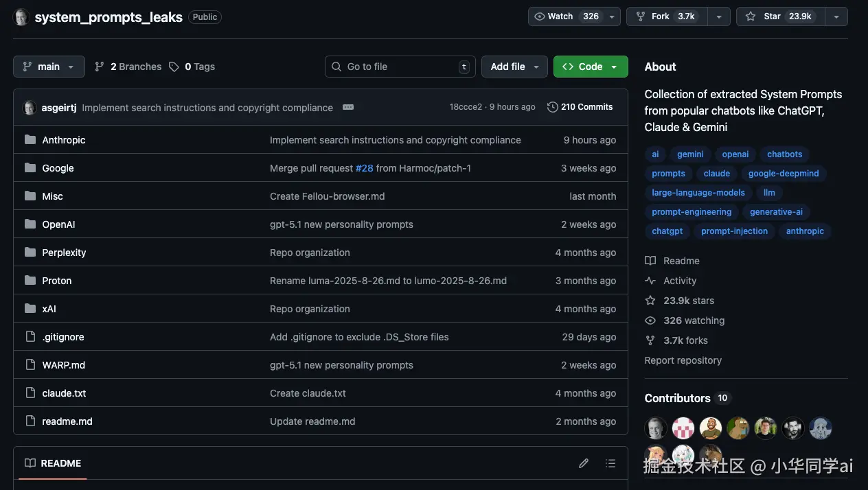The height and width of the screenshot is (490, 868).
Task: Open the Add file dropdown
Action: click(514, 67)
